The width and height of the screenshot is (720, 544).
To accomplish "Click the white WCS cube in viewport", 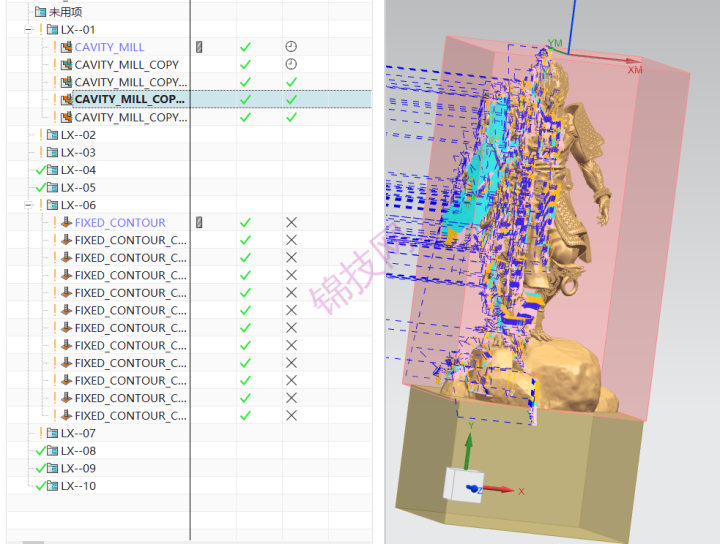I will 462,486.
